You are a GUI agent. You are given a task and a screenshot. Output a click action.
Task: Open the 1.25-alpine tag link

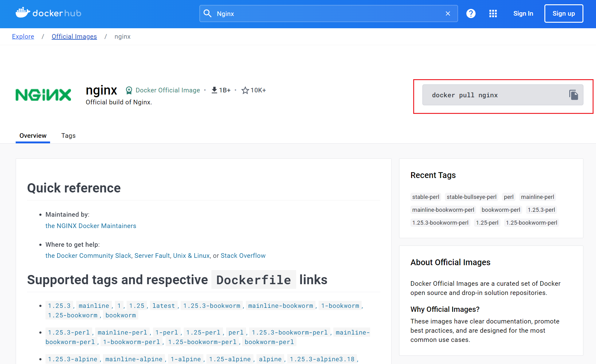pyautogui.click(x=230, y=359)
